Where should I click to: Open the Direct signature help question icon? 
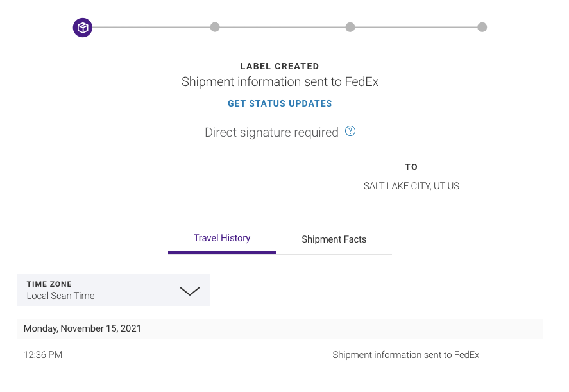tap(350, 131)
